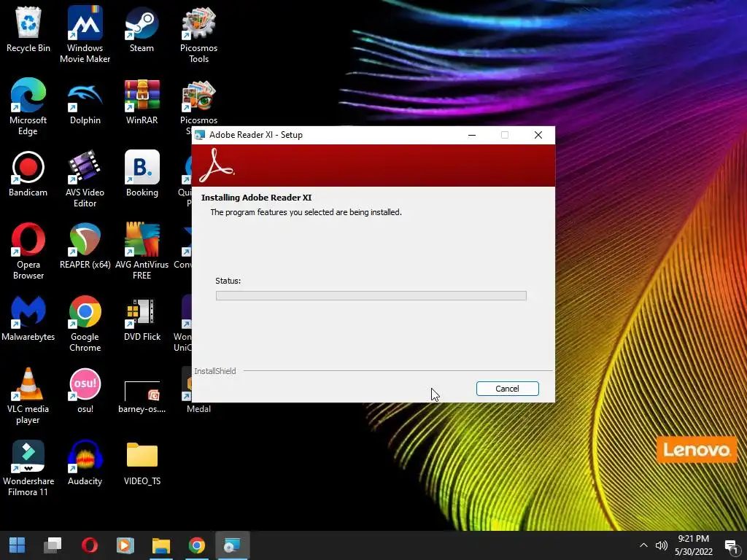Select the Steam desktop shortcut
The height and width of the screenshot is (560, 747).
[x=142, y=29]
